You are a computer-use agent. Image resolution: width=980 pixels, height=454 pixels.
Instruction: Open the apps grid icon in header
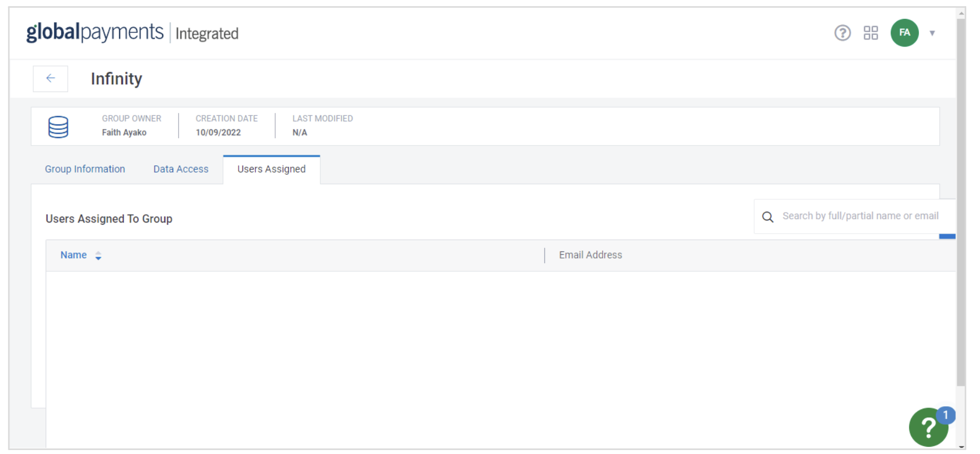[871, 33]
